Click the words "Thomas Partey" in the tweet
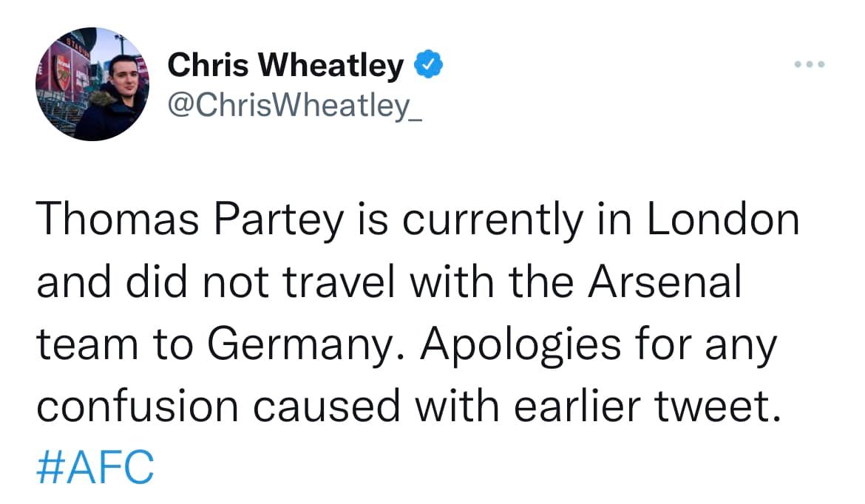Image resolution: width=865 pixels, height=504 pixels. pyautogui.click(x=192, y=220)
